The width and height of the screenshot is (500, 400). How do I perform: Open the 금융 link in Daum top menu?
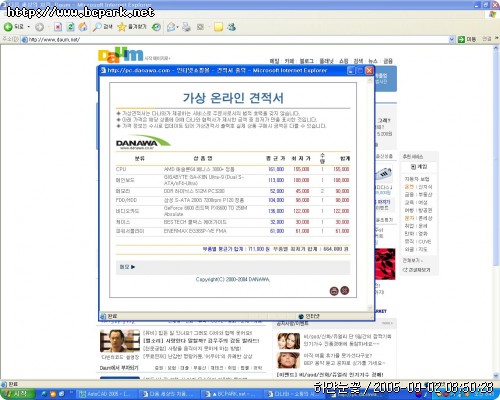pyautogui.click(x=388, y=61)
